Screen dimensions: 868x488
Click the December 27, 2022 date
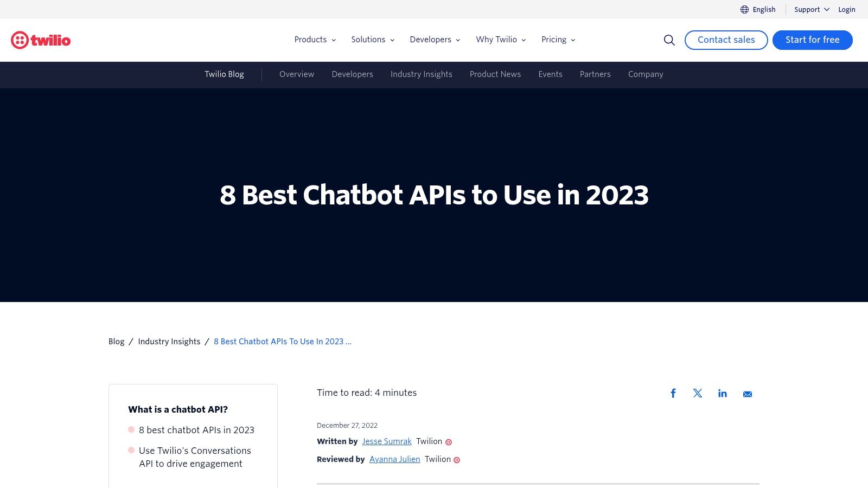347,426
